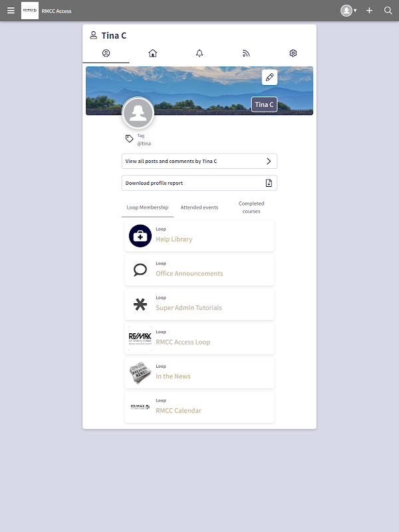Switch to Completed courses tab
399x532 pixels.
click(x=251, y=207)
